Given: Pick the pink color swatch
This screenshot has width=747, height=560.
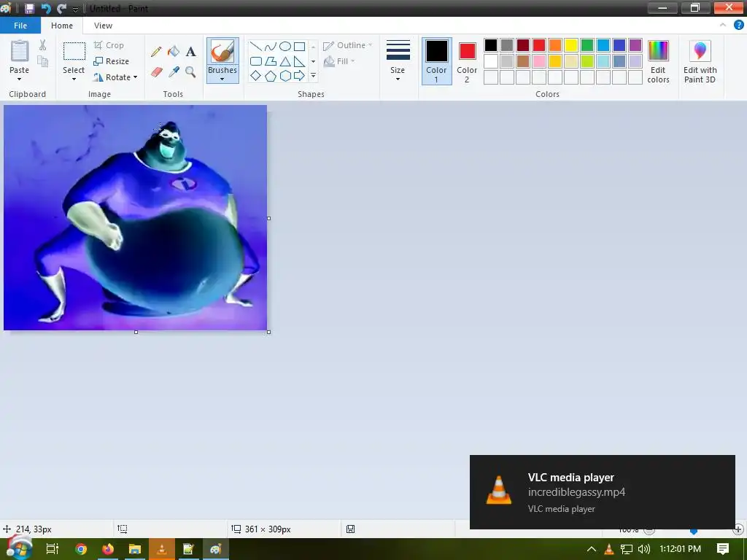Looking at the screenshot, I should tap(539, 61).
